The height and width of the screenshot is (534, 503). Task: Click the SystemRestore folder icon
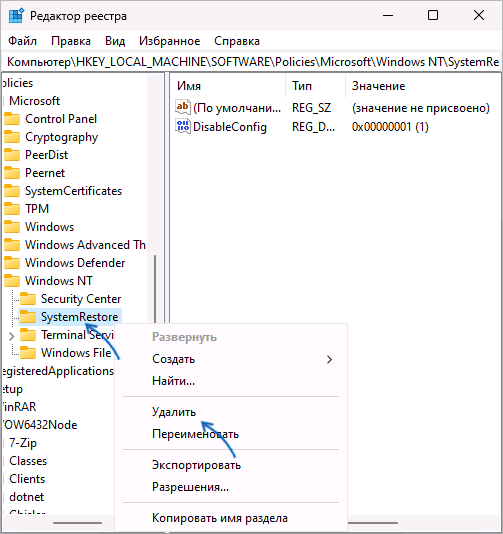pyautogui.click(x=28, y=317)
